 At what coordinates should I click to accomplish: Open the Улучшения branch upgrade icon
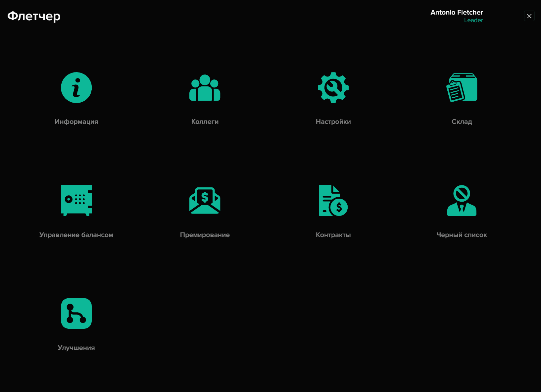point(76,313)
